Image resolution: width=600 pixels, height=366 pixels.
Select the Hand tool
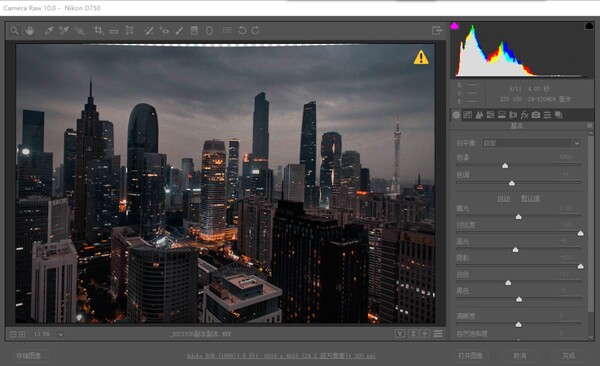tap(29, 30)
